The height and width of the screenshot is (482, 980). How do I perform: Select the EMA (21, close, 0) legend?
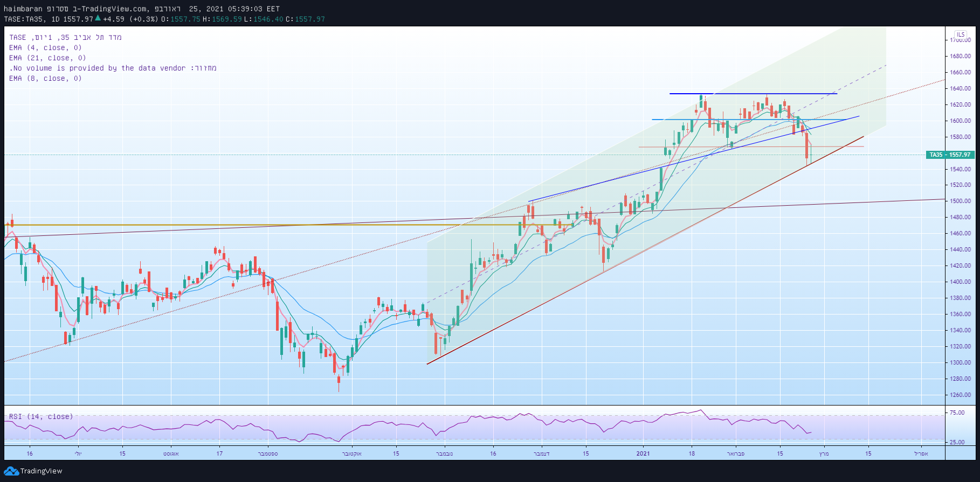click(x=47, y=58)
